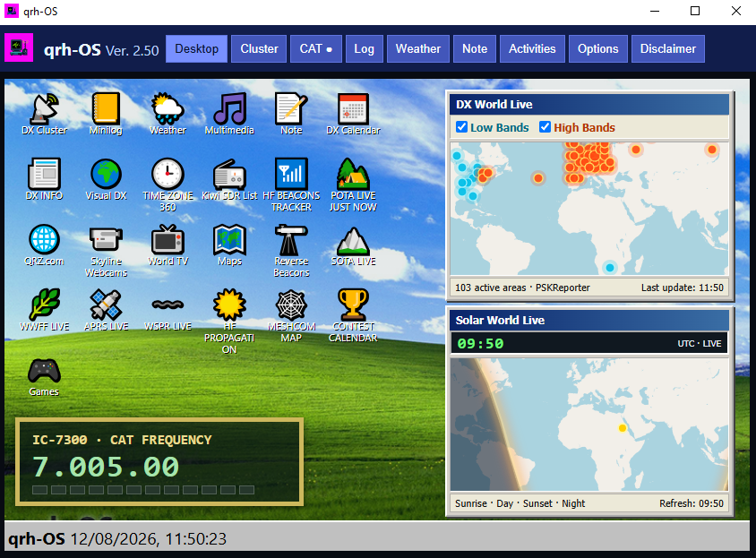Open the WWFF LIVE leaf icon
The image size is (756, 558).
(x=45, y=311)
